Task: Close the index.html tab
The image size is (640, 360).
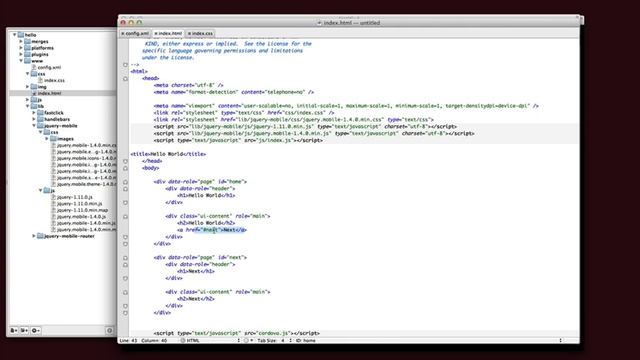Action: (156, 33)
